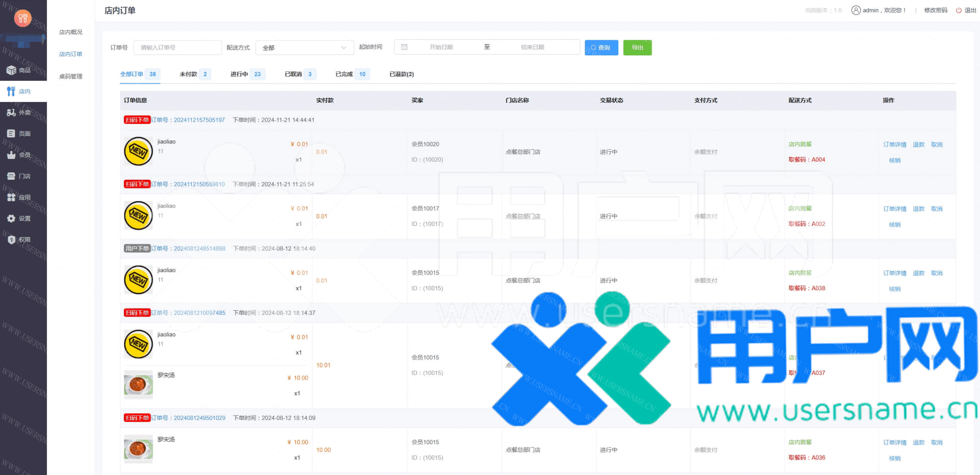
Task: Switch to the 已完成 tab
Action: pyautogui.click(x=344, y=74)
